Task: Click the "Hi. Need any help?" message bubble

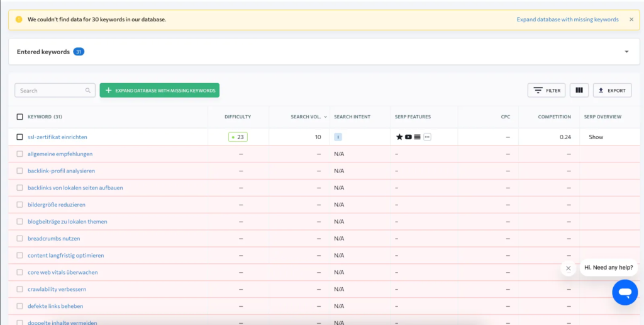Action: 609,268
